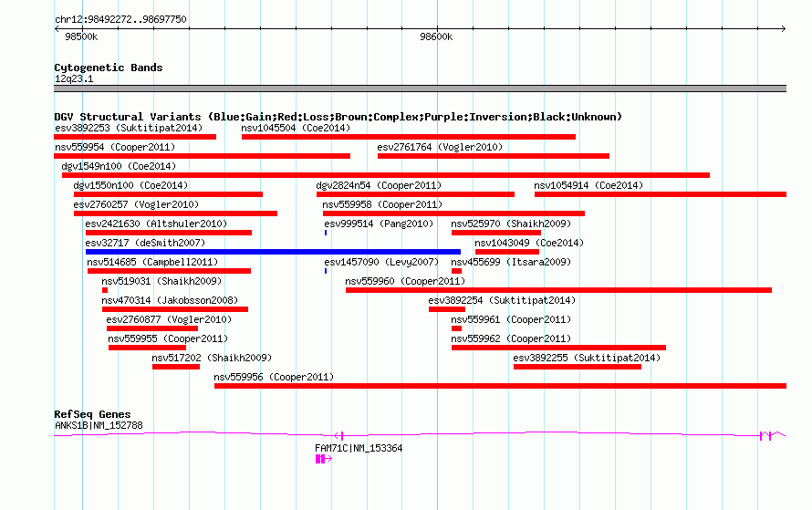Image resolution: width=812 pixels, height=510 pixels.
Task: Click the dgv2824n54 (Cooper2011) label
Action: pyautogui.click(x=379, y=185)
